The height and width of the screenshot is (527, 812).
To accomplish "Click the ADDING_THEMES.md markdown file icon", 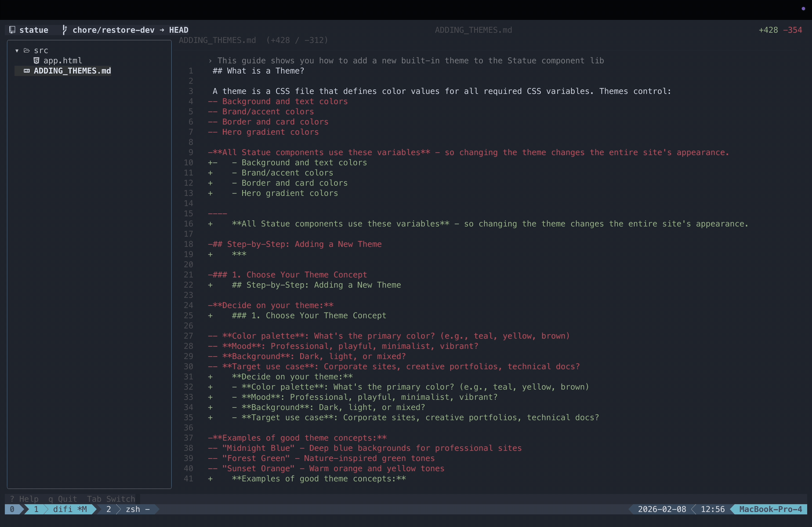I will 27,71.
